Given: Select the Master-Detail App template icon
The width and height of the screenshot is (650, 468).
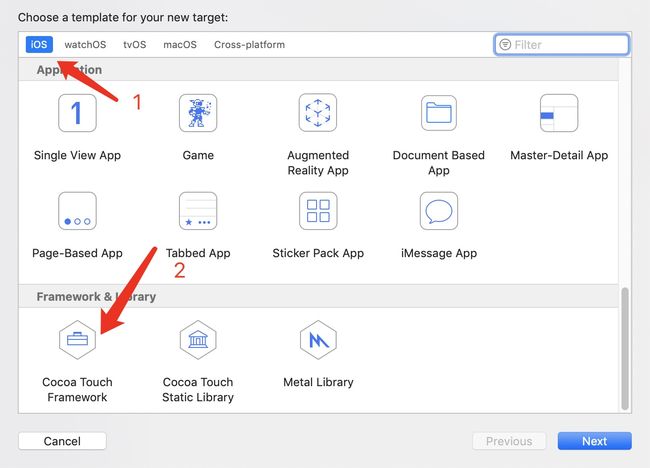Looking at the screenshot, I should tap(559, 113).
